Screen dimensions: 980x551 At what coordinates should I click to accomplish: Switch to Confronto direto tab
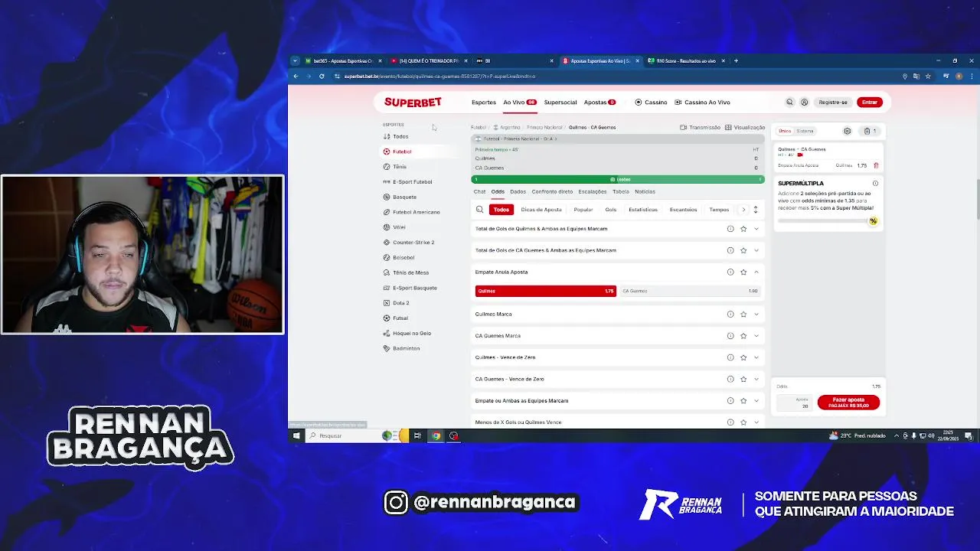click(x=552, y=191)
